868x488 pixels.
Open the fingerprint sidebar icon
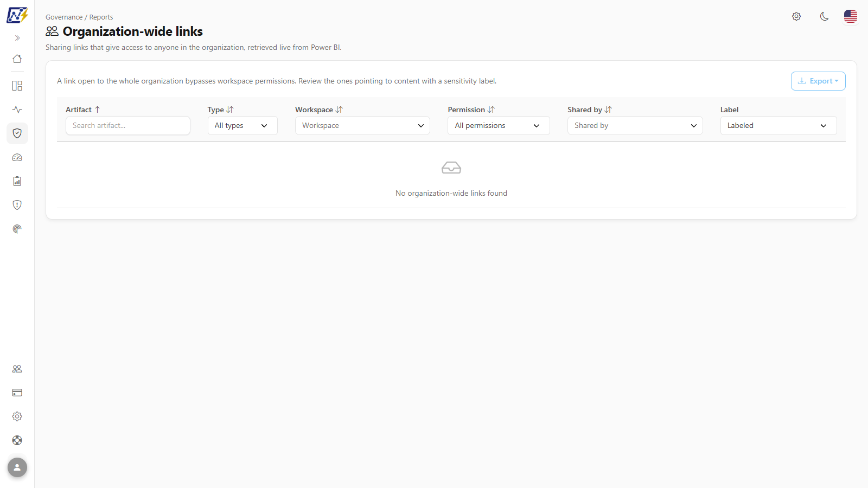tap(17, 229)
